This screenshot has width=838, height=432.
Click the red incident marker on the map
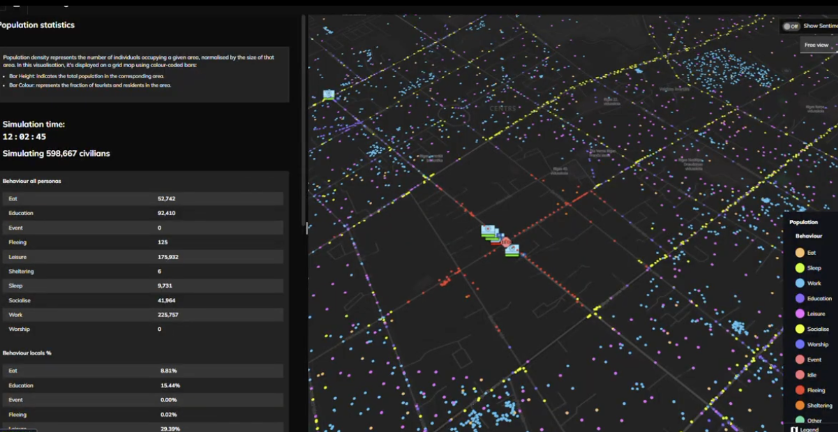[506, 242]
